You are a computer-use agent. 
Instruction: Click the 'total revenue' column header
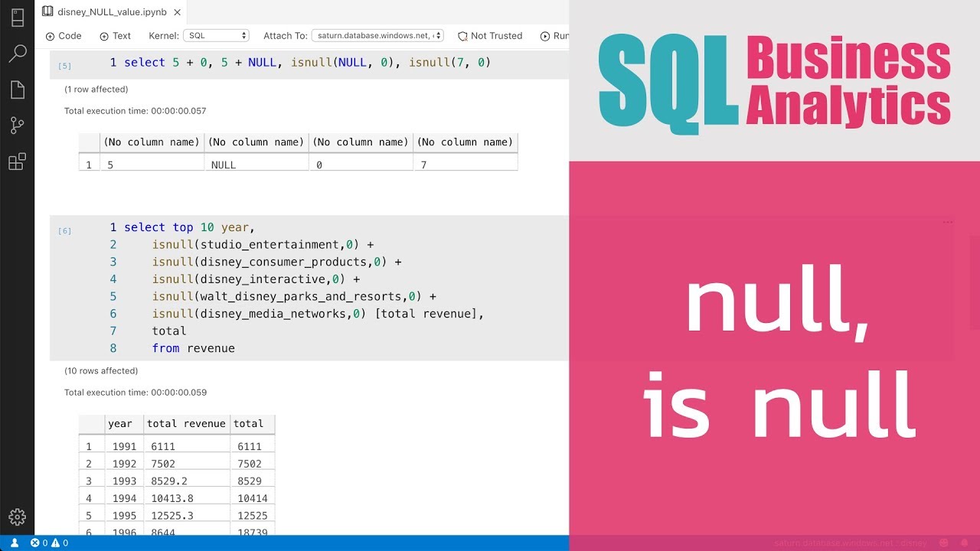186,424
